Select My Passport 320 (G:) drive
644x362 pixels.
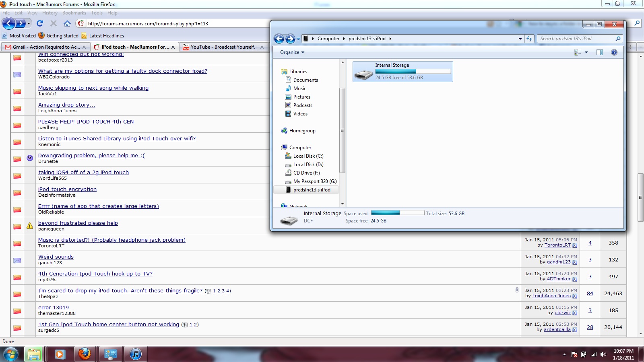(311, 181)
